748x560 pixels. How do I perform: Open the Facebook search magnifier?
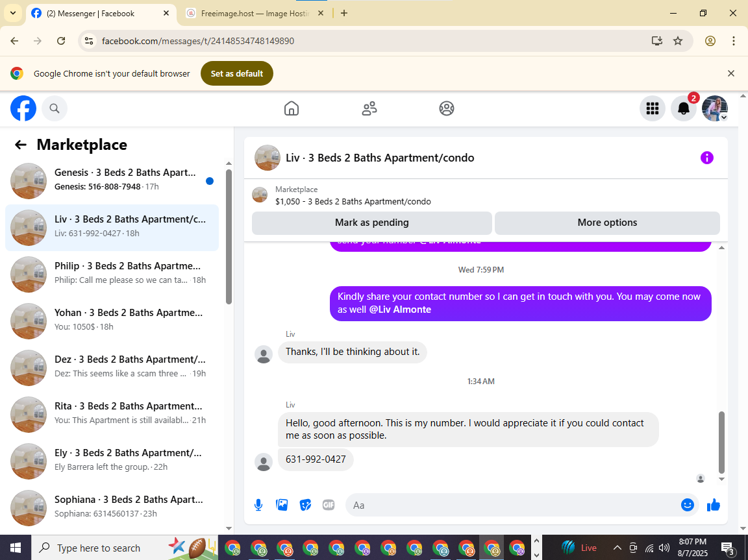coord(55,108)
